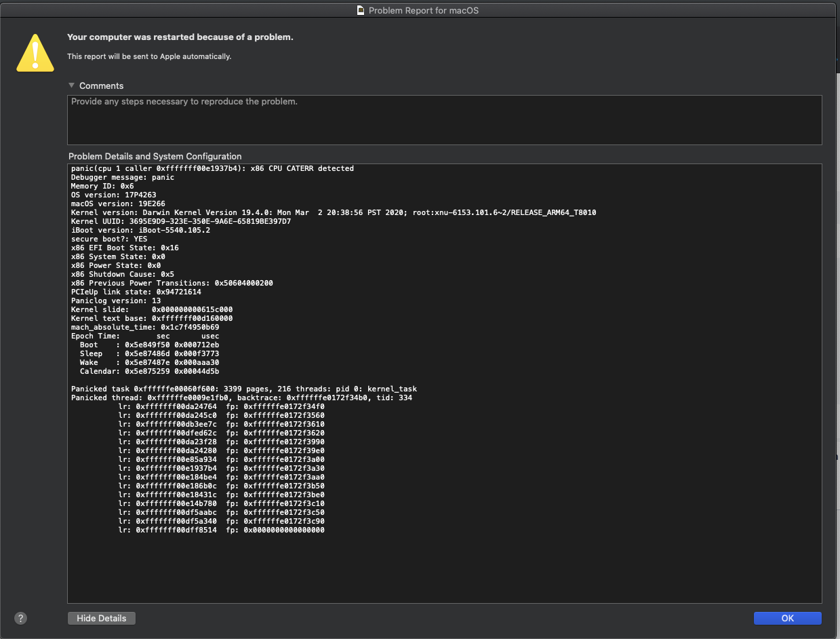Click the "macOS version: 19E266" line
The width and height of the screenshot is (840, 639).
click(x=118, y=204)
